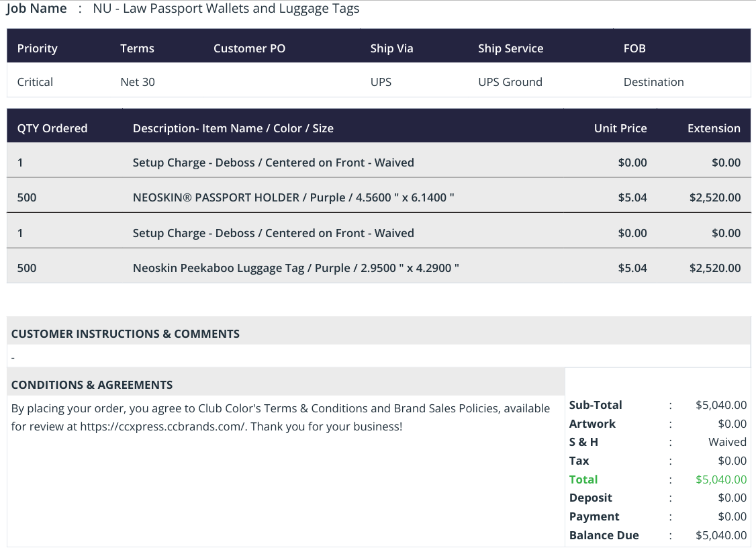Click the 'Description- Item Name / Color / Size' header
Viewport: 756px width, 550px height.
pos(234,128)
